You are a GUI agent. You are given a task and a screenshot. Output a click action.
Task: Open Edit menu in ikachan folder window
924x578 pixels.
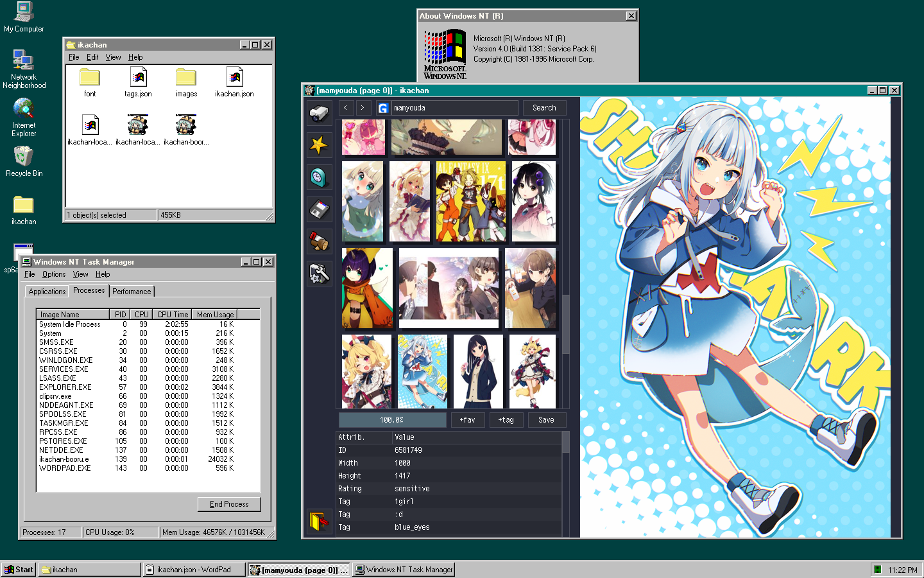click(92, 57)
